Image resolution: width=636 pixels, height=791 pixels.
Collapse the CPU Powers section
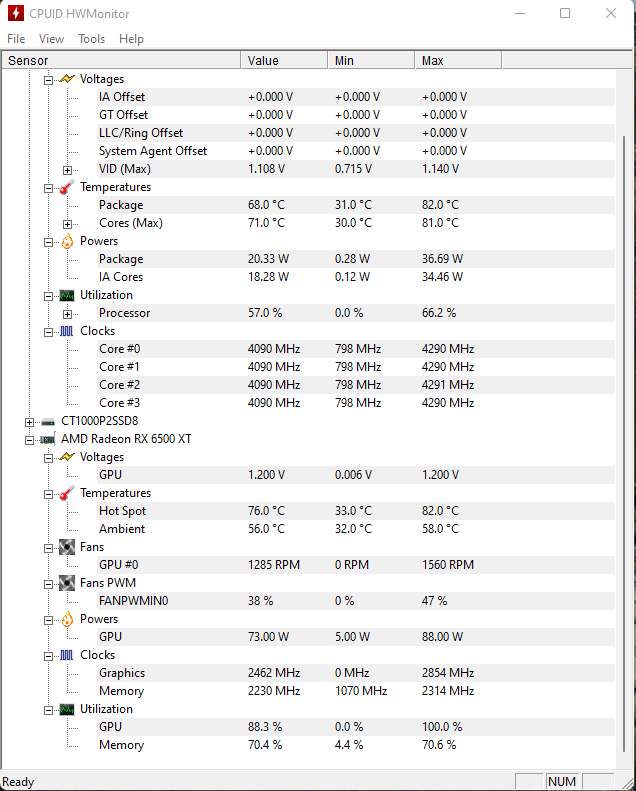pos(48,242)
